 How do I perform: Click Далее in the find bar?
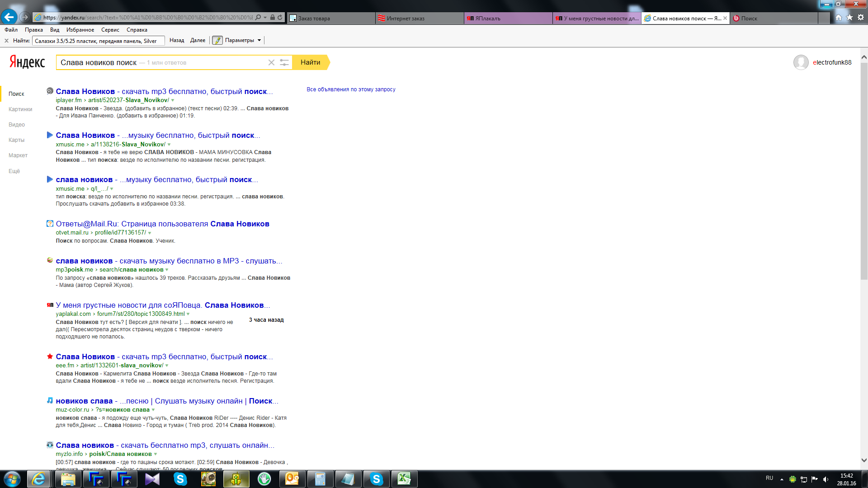coord(198,40)
